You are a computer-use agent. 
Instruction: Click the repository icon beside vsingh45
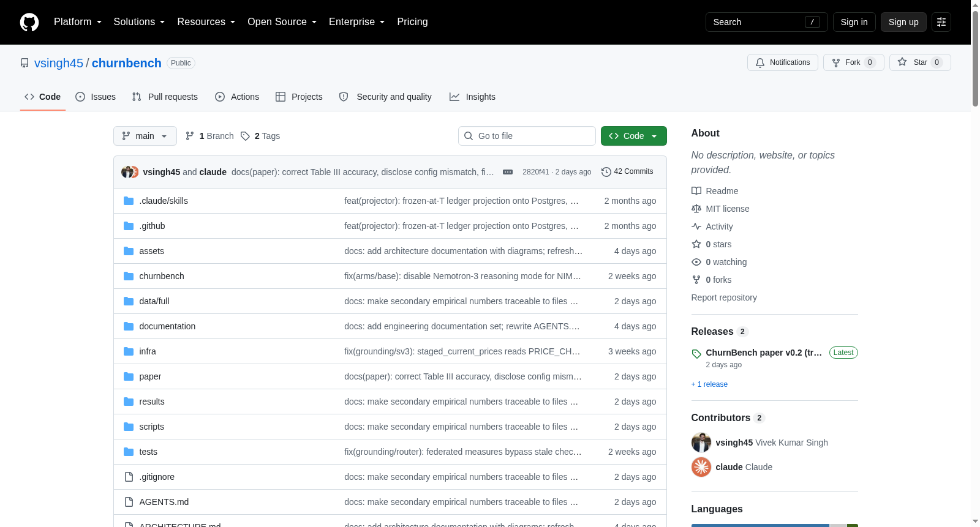click(x=24, y=63)
